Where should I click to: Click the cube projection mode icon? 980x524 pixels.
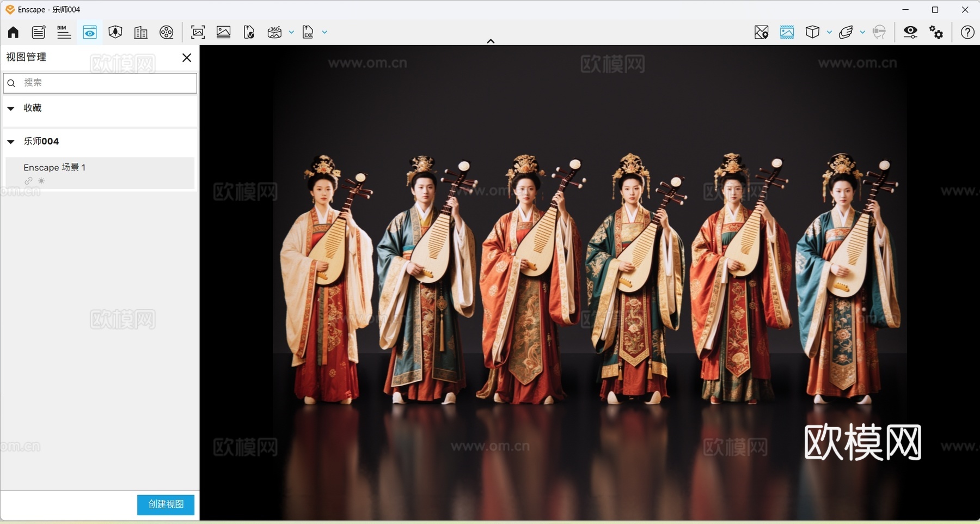[812, 32]
